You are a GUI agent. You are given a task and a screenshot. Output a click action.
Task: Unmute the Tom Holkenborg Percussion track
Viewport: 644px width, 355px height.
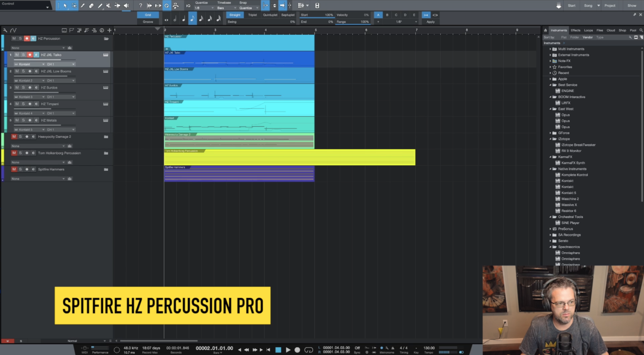(14, 153)
